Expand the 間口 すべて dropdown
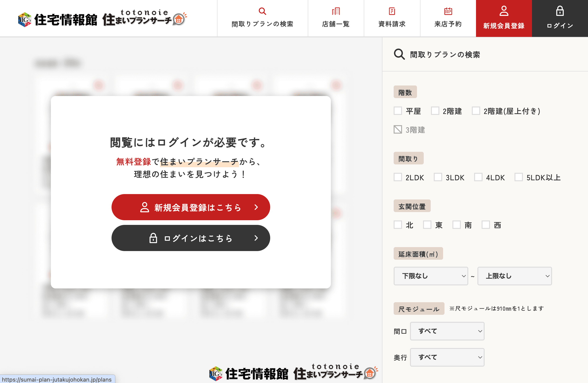 pyautogui.click(x=447, y=331)
